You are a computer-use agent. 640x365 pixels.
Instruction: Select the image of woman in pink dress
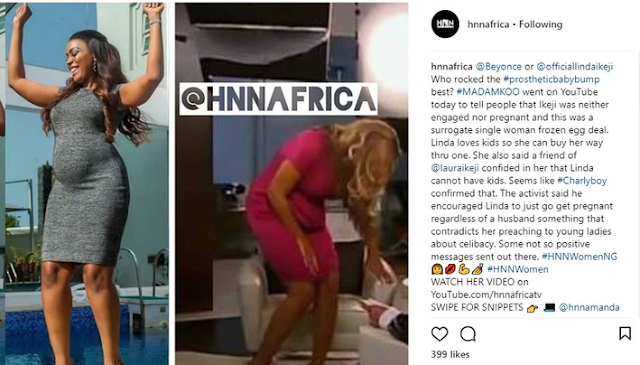[291, 184]
